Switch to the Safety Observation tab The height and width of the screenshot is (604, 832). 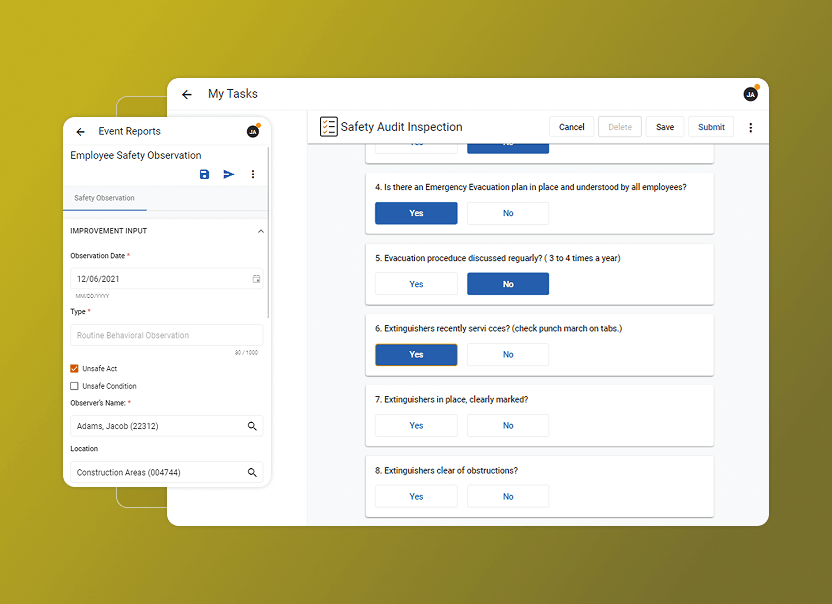pos(105,198)
